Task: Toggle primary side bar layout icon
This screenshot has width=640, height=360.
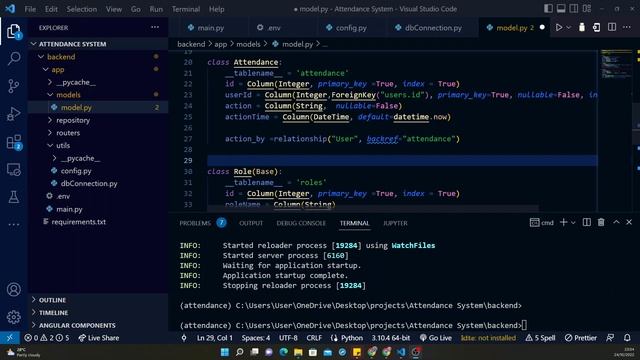Action: (548, 9)
